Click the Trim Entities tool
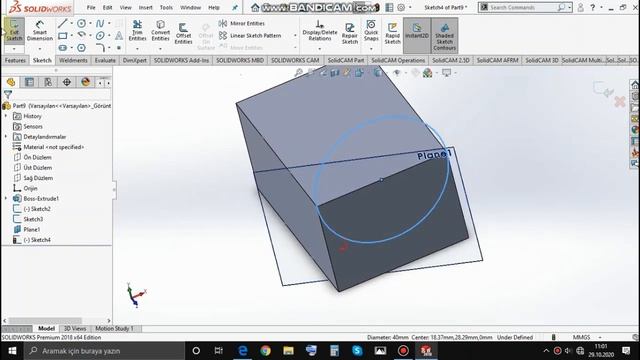 click(x=138, y=31)
